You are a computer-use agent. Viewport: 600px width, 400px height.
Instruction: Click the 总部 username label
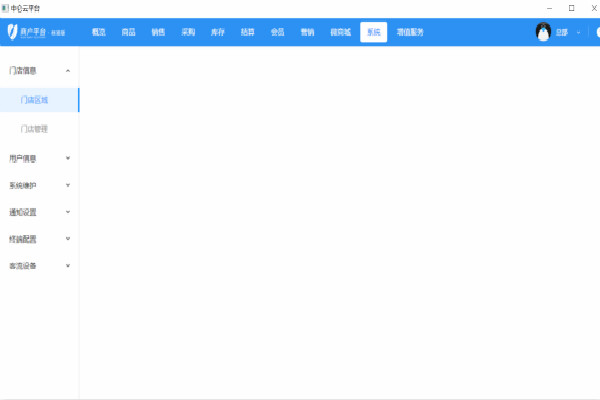point(562,32)
